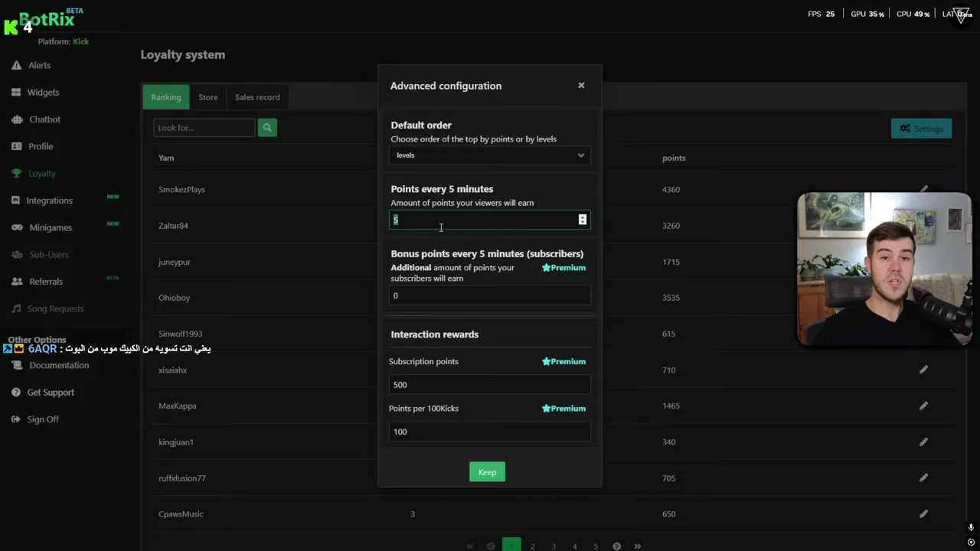
Task: Open Widgets from the sidebar
Action: [16, 93]
